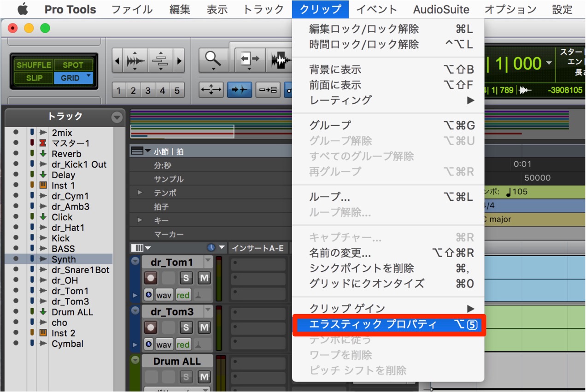Viewport: 586px width, 392px height.
Task: Enable SPOT edit mode
Action: tap(73, 65)
